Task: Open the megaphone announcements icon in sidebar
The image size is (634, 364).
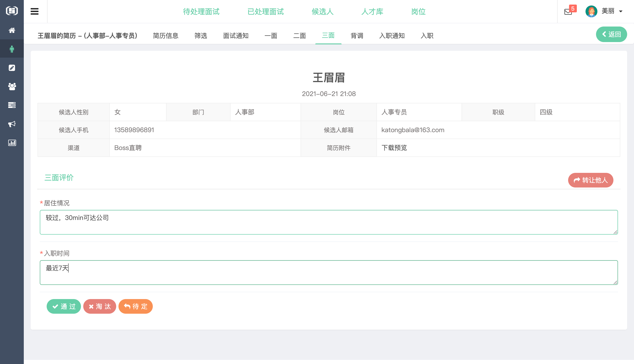Action: coord(12,124)
